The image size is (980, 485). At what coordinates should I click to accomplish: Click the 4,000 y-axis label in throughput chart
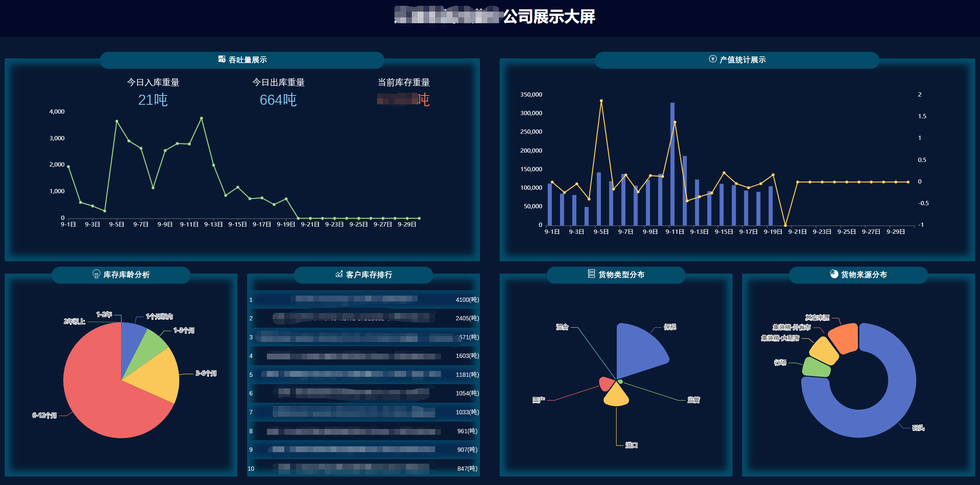57,112
